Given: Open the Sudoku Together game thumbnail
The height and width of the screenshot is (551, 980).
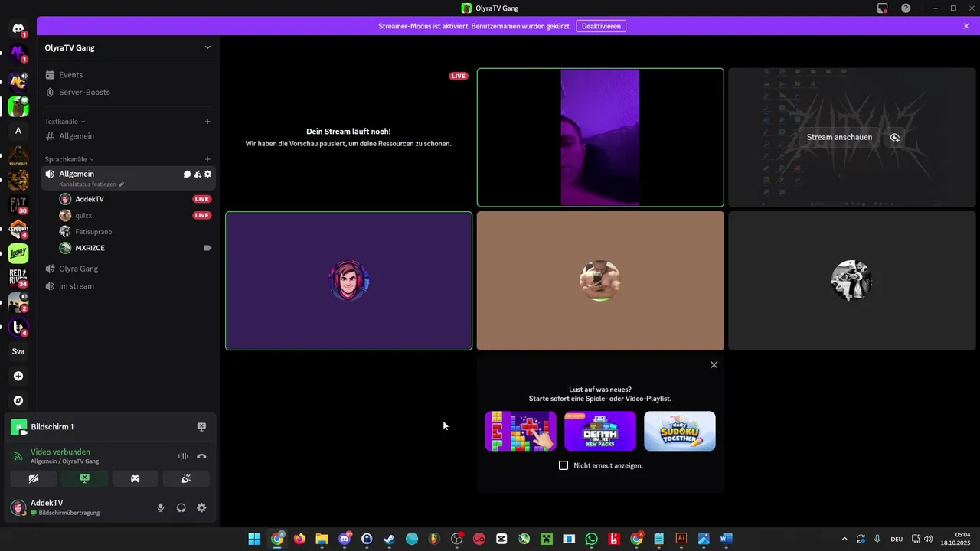Looking at the screenshot, I should (680, 431).
